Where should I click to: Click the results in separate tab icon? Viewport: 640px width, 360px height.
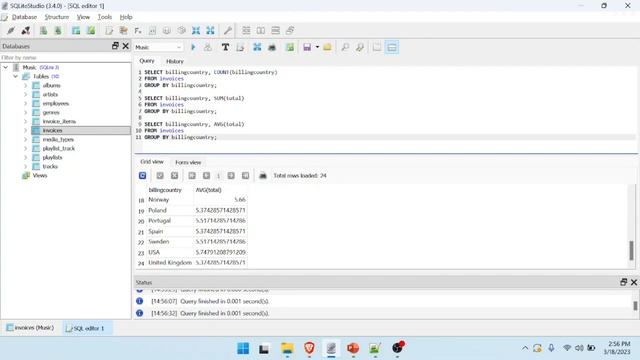pos(377,47)
